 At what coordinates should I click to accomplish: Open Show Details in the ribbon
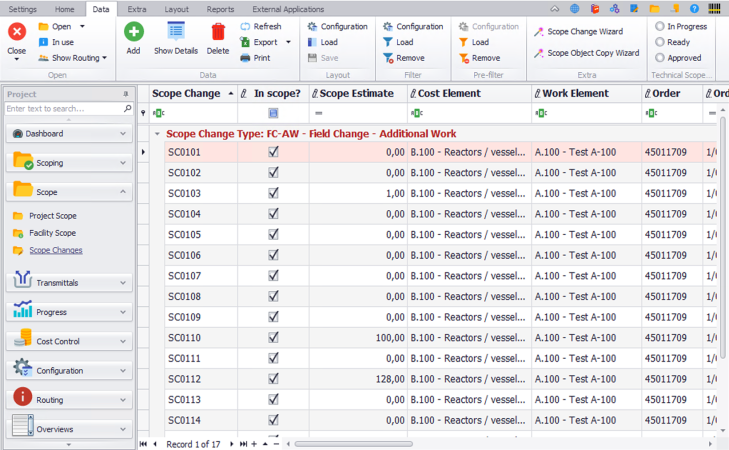tap(175, 33)
